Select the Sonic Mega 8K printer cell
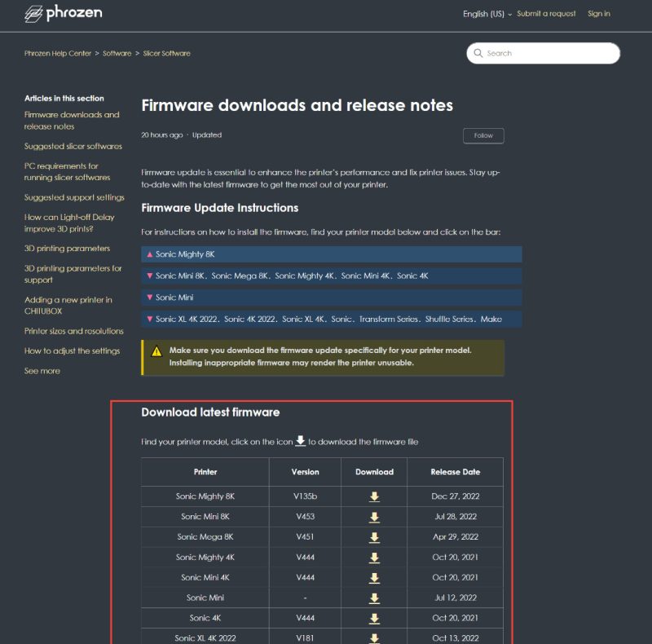Screen dimensions: 652x644 coord(205,537)
